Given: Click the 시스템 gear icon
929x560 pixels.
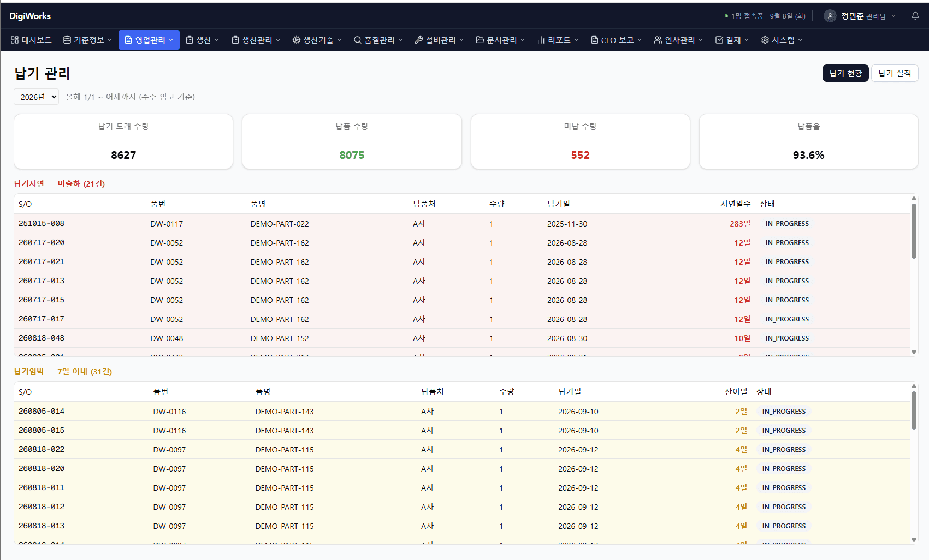Looking at the screenshot, I should [x=765, y=40].
